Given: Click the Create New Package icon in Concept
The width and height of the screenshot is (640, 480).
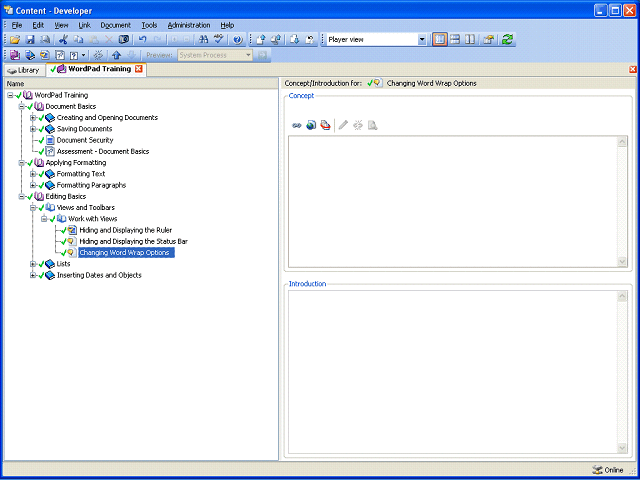Looking at the screenshot, I should pos(325,125).
